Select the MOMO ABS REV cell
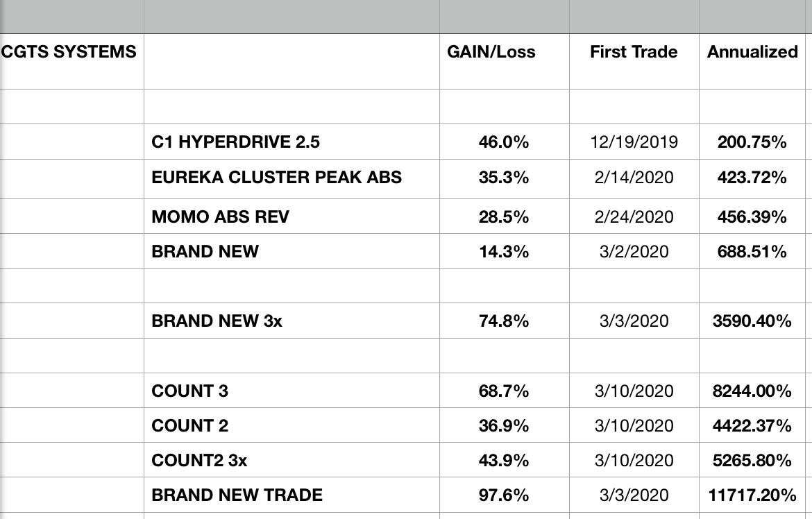This screenshot has height=519, width=812. point(220,217)
